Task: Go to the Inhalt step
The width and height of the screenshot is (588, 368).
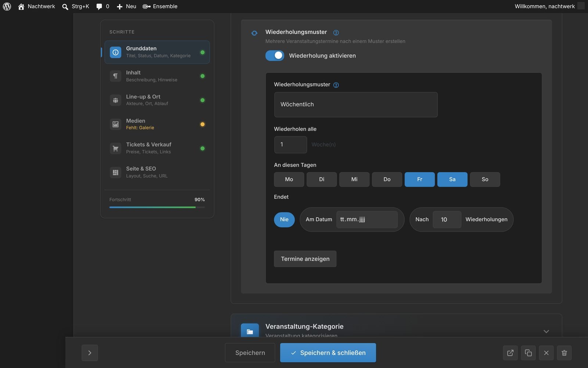Action: click(157, 76)
